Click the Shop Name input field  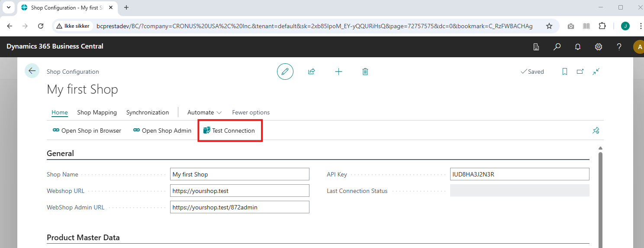[240, 174]
